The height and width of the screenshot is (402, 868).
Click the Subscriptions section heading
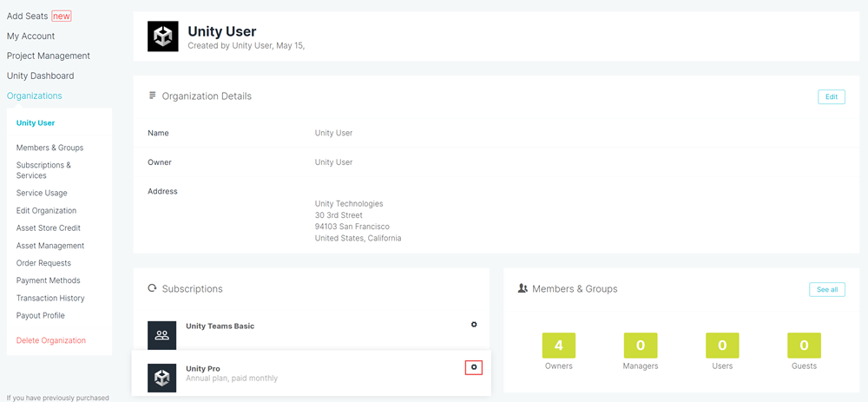point(192,289)
